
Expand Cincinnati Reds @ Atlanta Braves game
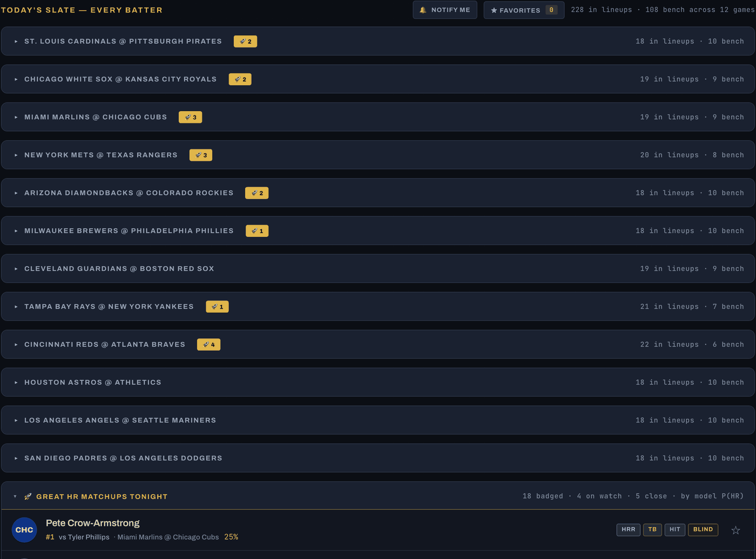378,344
